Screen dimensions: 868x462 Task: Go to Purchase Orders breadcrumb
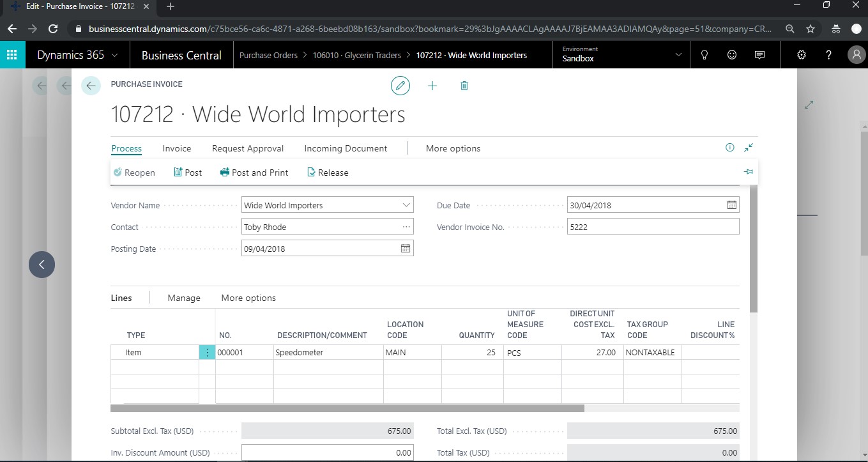pos(268,55)
